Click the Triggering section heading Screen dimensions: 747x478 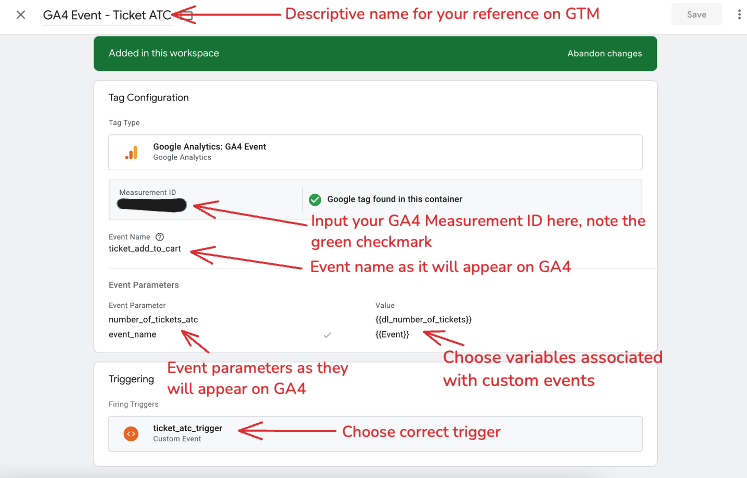(131, 379)
